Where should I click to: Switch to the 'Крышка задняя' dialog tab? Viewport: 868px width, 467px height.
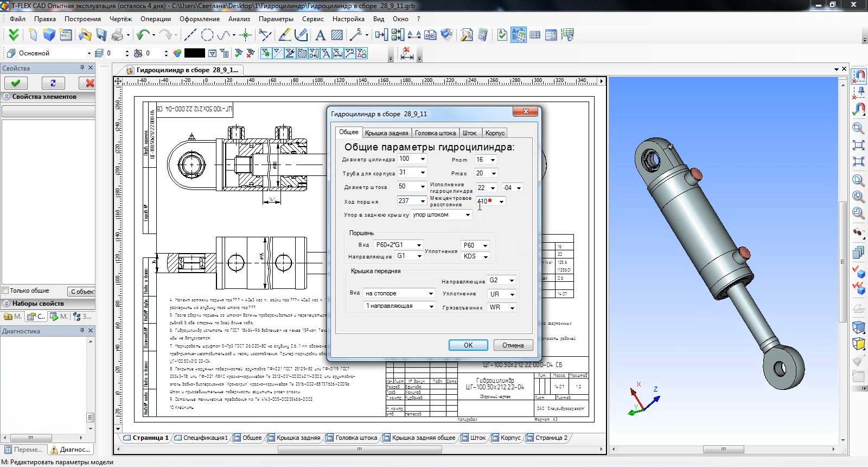[386, 133]
